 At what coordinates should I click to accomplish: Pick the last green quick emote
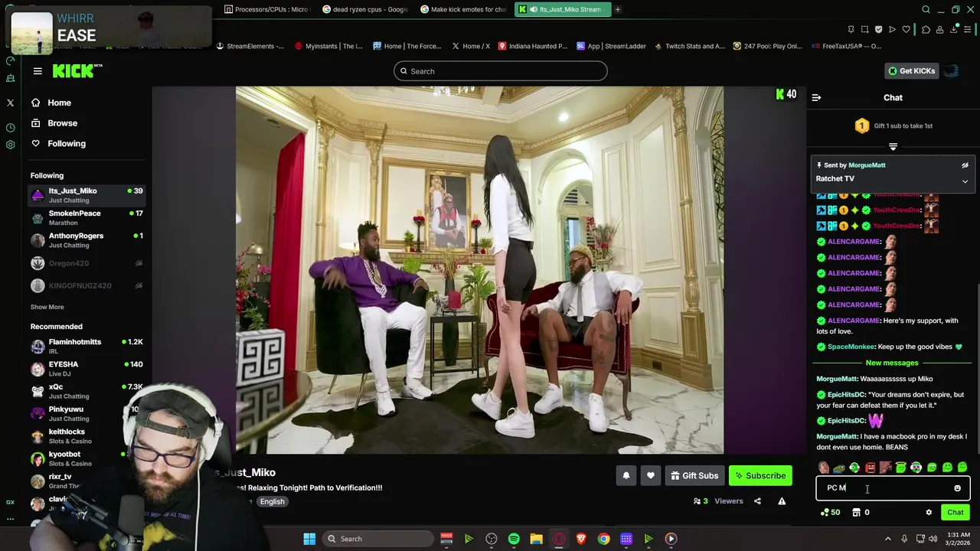[962, 468]
